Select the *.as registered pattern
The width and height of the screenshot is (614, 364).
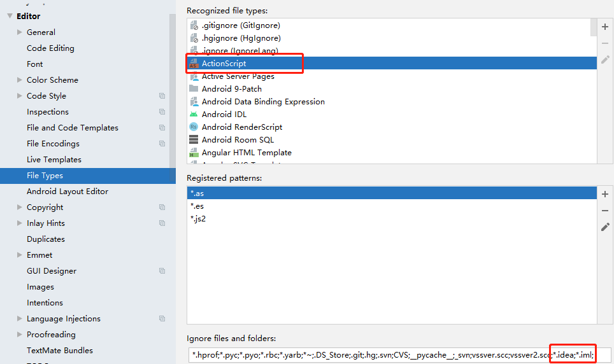392,193
